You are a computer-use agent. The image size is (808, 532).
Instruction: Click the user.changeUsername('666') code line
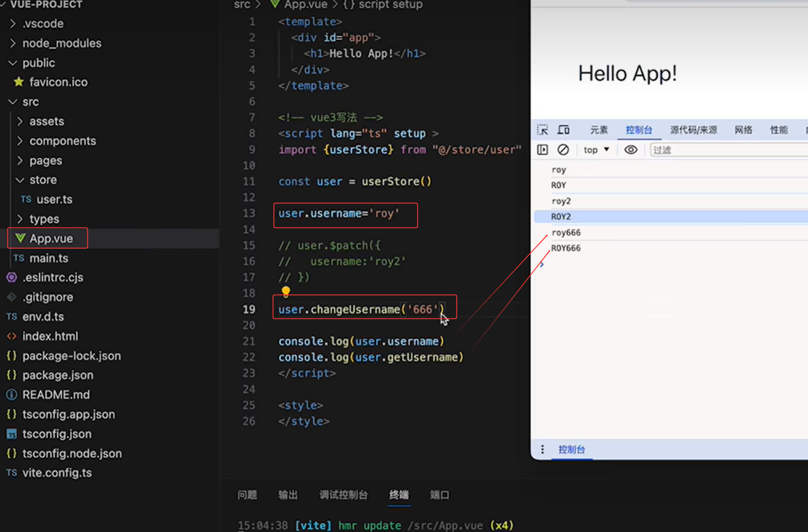[x=362, y=310]
